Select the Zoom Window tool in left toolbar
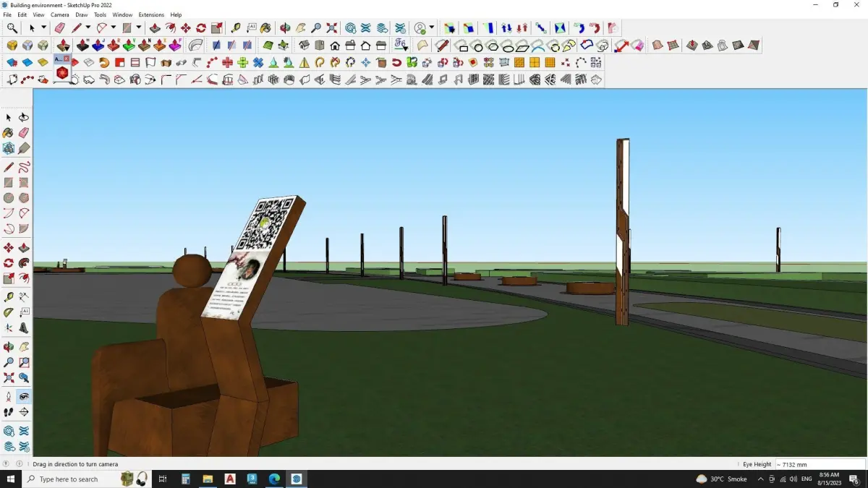This screenshot has width=868, height=488. click(24, 362)
